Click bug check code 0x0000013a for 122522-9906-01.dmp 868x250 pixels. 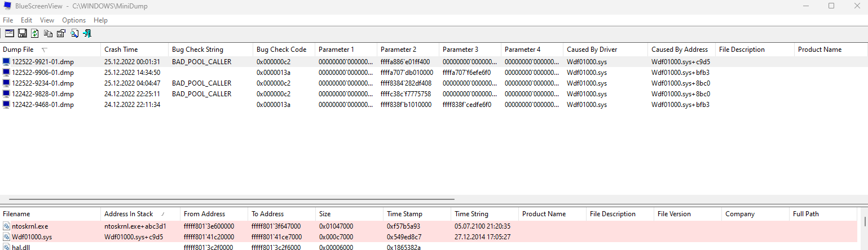pos(274,73)
